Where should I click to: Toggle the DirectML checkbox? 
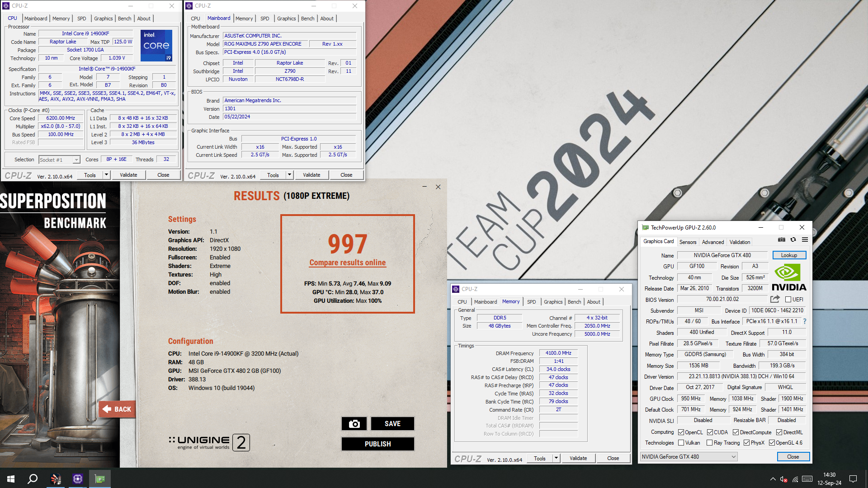coord(779,432)
